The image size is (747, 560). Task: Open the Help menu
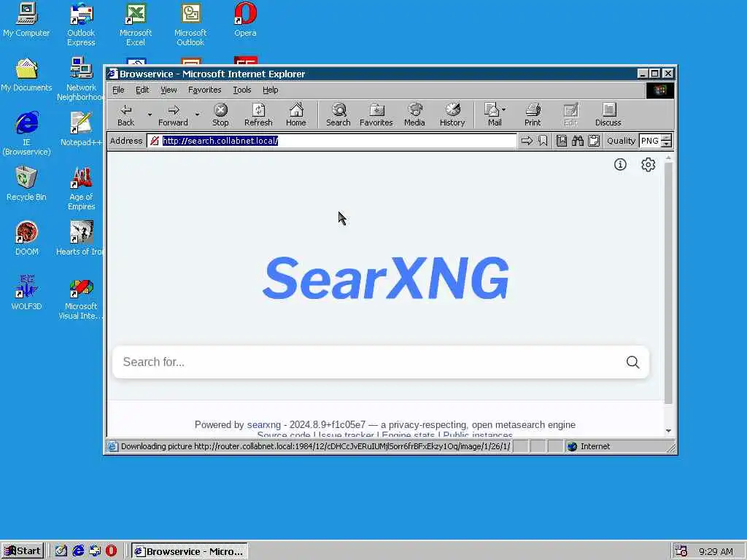pos(270,90)
